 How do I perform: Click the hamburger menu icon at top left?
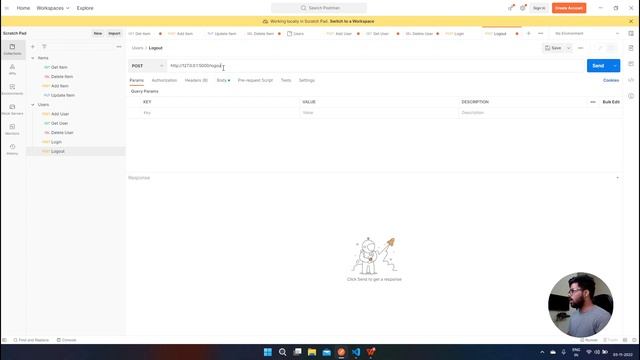tap(7, 8)
